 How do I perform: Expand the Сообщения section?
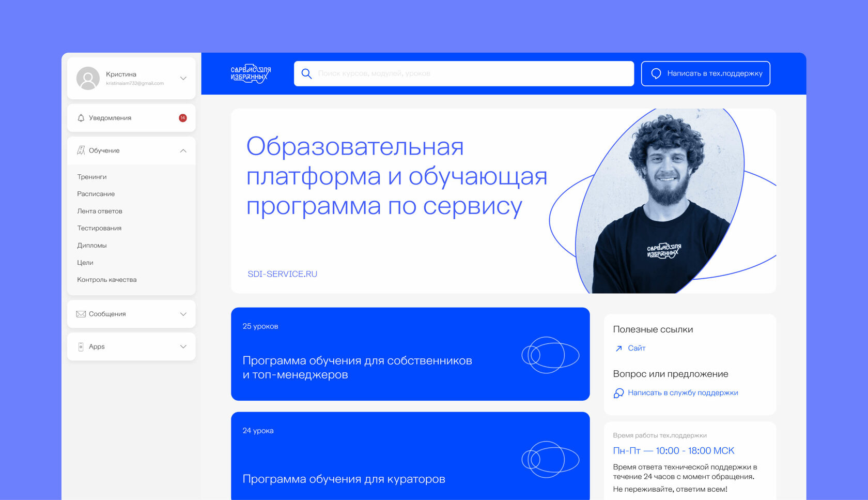pos(182,314)
